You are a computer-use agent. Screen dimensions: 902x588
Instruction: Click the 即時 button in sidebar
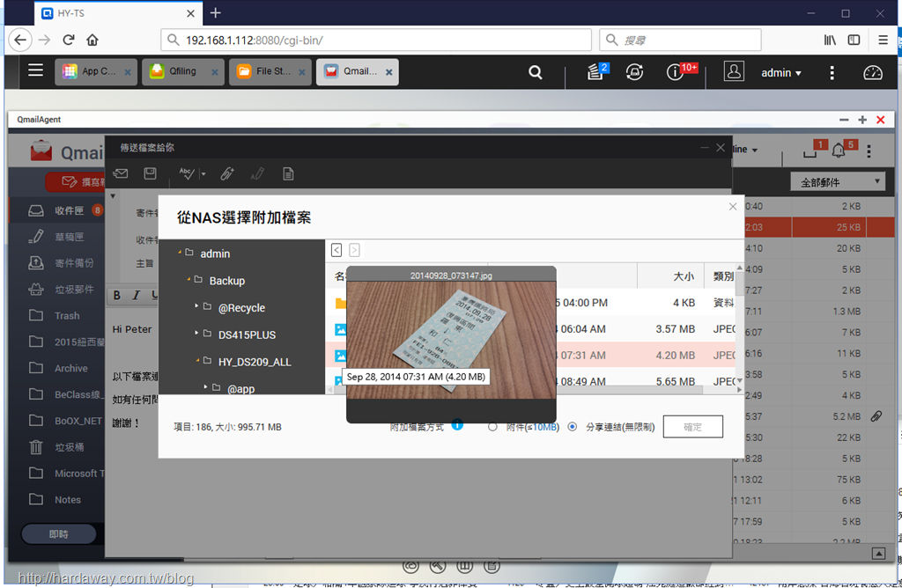coord(59,534)
